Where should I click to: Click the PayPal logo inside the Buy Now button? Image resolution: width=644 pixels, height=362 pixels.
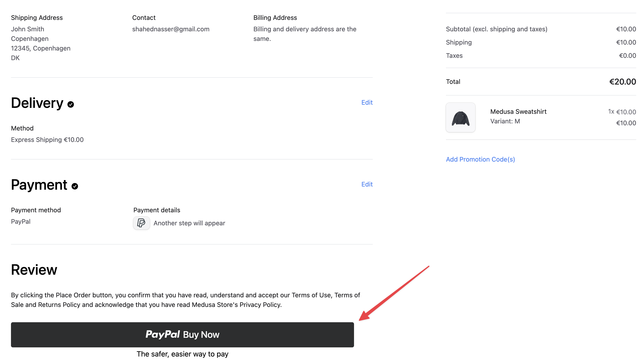[163, 334]
